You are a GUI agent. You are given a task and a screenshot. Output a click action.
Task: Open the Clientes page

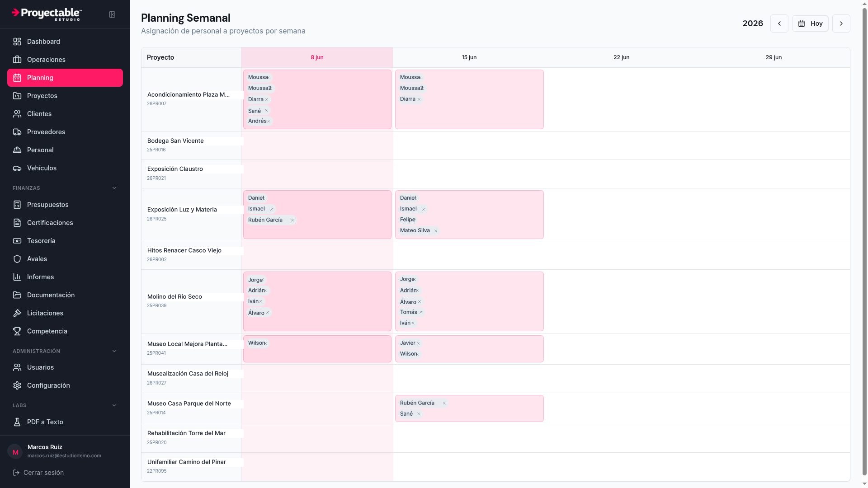[65, 114]
